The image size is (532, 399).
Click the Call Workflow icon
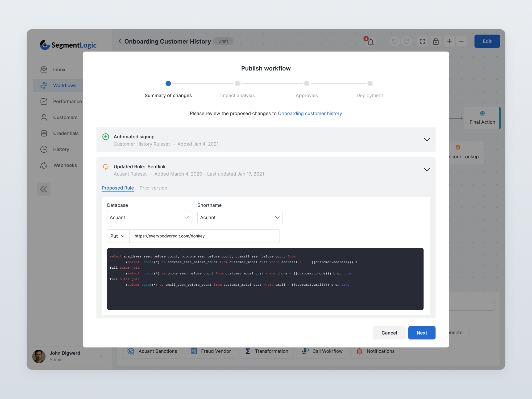tap(305, 351)
